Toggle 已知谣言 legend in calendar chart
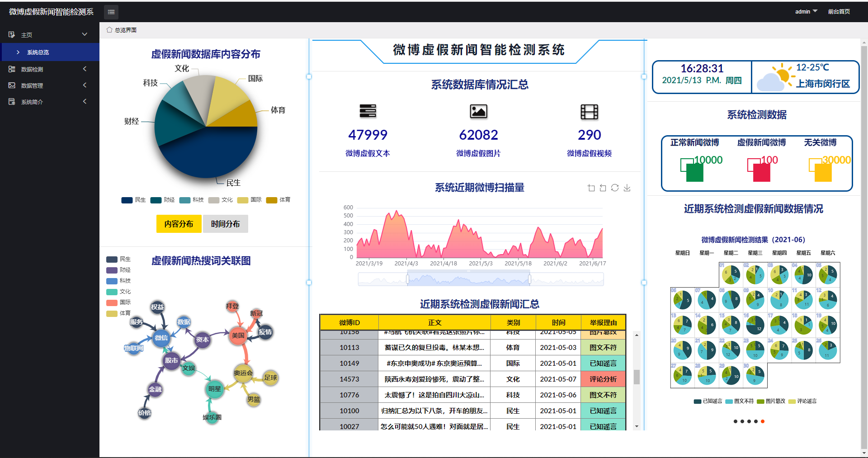This screenshot has width=868, height=458. click(x=708, y=401)
